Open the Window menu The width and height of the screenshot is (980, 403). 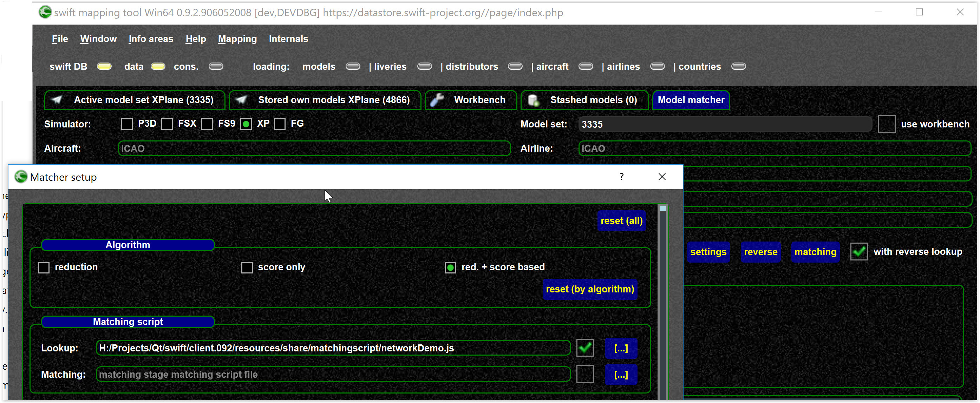click(x=98, y=39)
